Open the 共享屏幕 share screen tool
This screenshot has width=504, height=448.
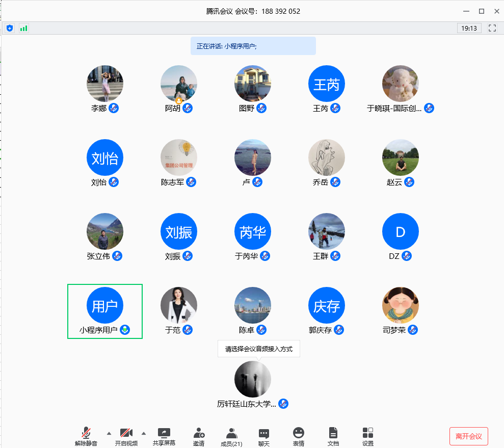coord(164,437)
